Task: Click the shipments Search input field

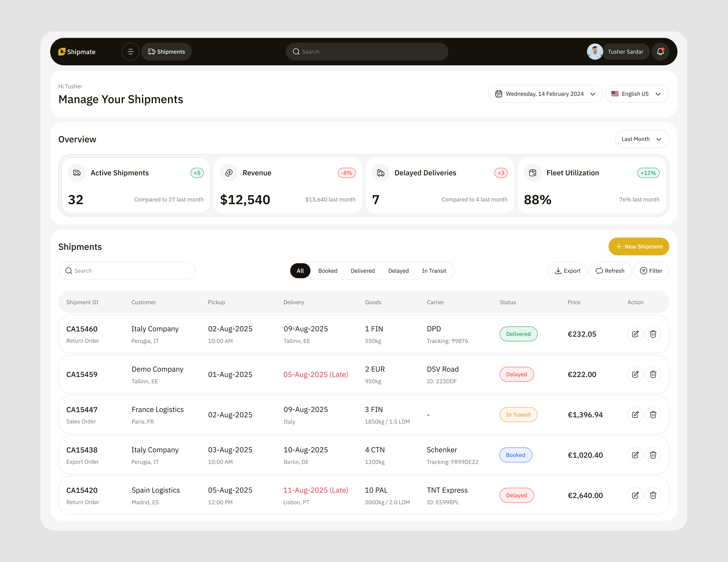Action: point(127,271)
